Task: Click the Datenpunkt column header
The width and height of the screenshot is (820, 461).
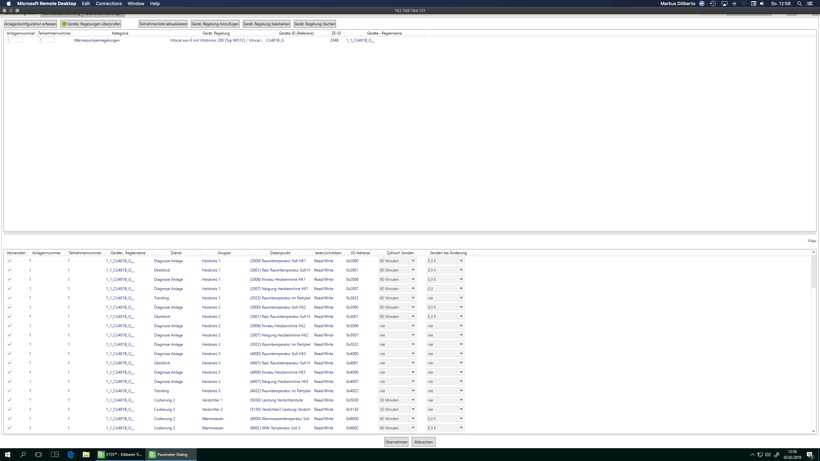Action: point(280,253)
